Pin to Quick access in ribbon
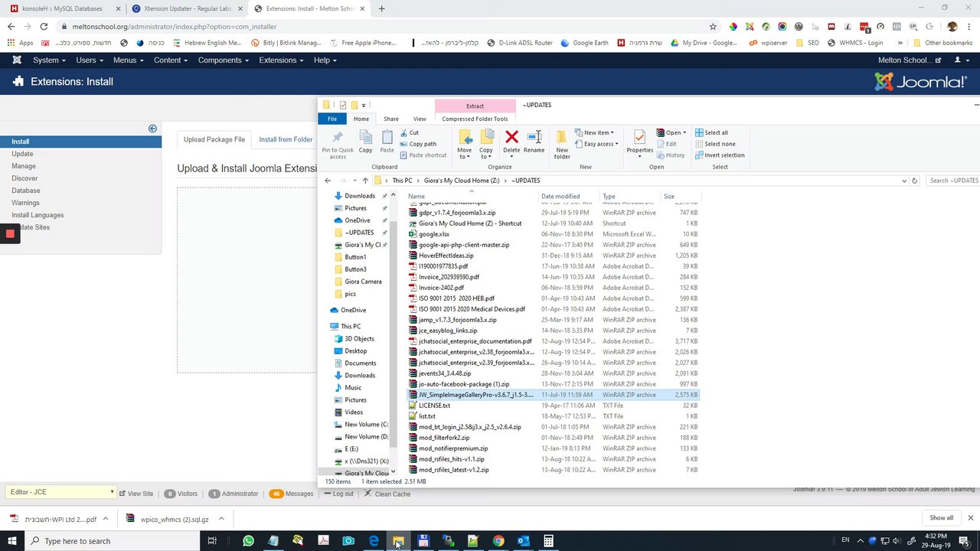Viewport: 980px width, 551px height. pos(338,144)
